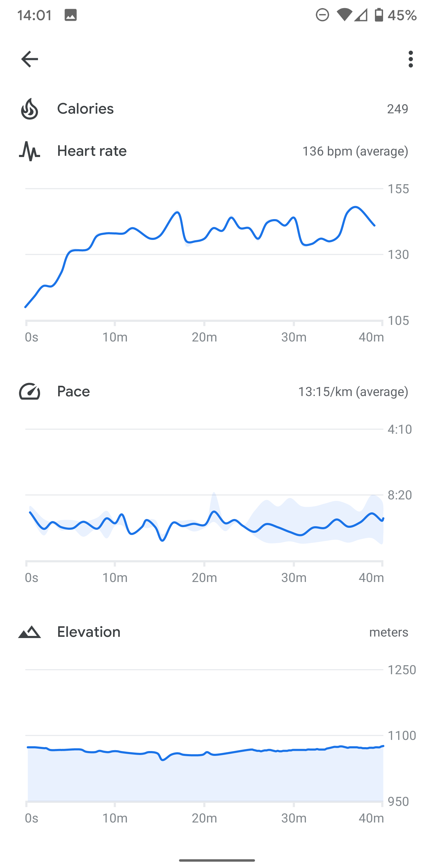The width and height of the screenshot is (434, 868).
Task: Tap the 13:15/km average pace value
Action: coord(353,392)
